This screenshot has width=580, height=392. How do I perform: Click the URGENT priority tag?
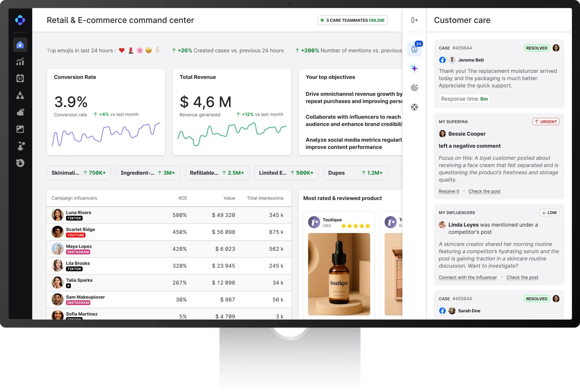546,122
